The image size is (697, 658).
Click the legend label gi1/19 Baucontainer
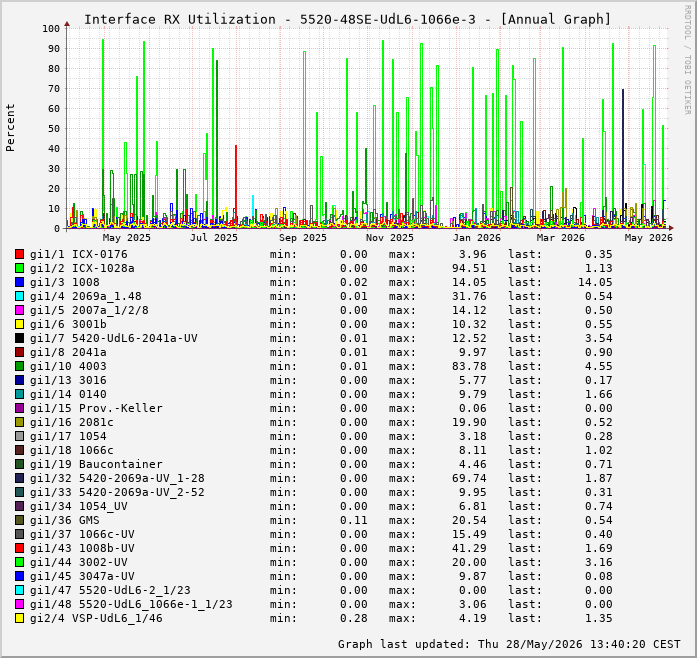pos(96,464)
